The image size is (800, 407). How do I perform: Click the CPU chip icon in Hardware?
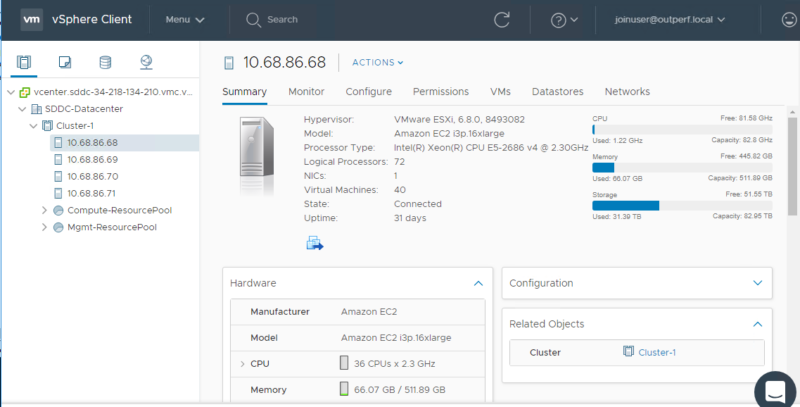tap(344, 363)
